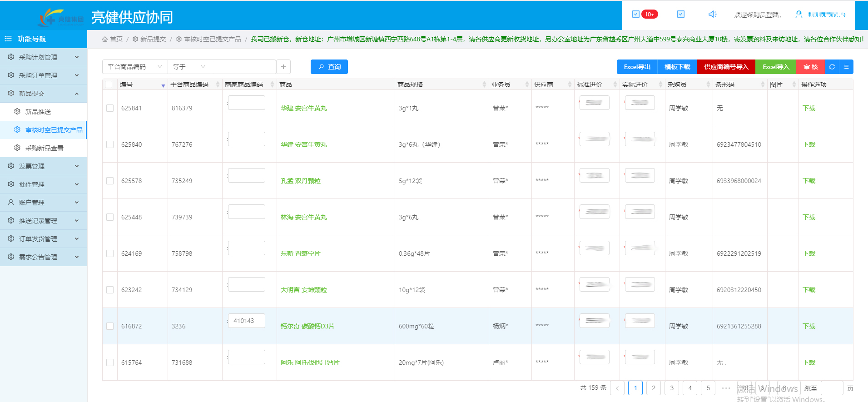The width and height of the screenshot is (868, 402).
Task: Open the 平台商品编码 filter field dropdown
Action: [x=134, y=67]
